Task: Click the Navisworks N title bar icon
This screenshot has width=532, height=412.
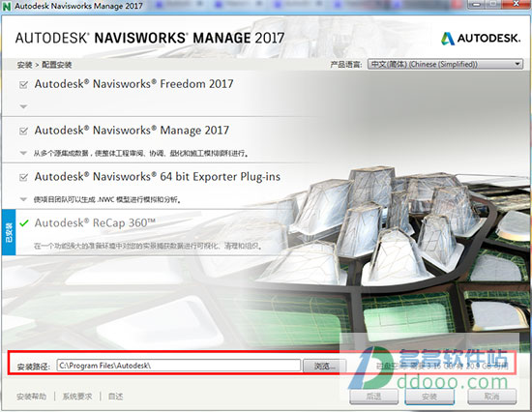Action: tap(7, 6)
